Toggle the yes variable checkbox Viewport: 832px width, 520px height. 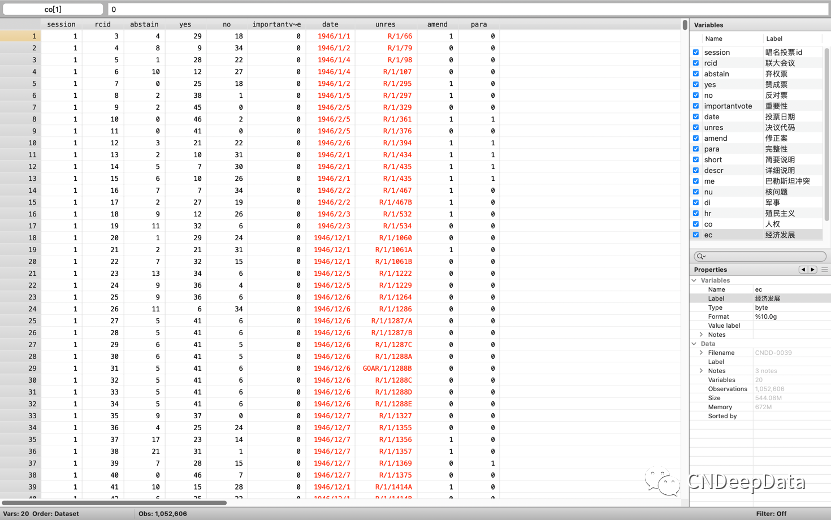click(x=696, y=84)
